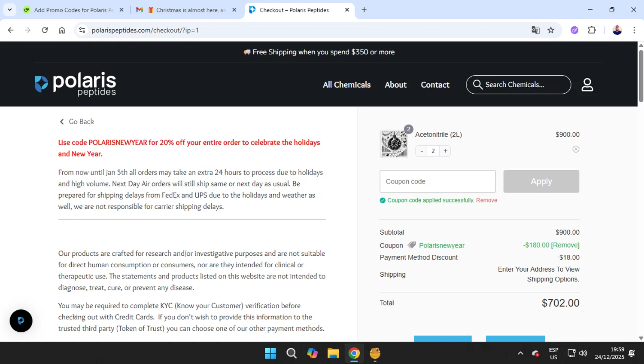This screenshot has height=364, width=644.
Task: Bookmark this page with the star
Action: pos(551,30)
